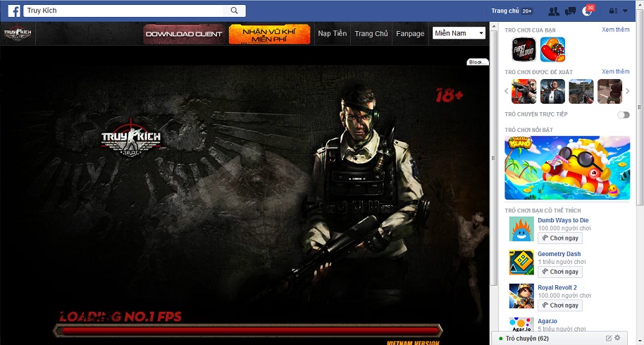This screenshot has width=644, height=345.
Task: Click Xem thêm beside Trò chơi được đề xuất
Action: (x=615, y=71)
